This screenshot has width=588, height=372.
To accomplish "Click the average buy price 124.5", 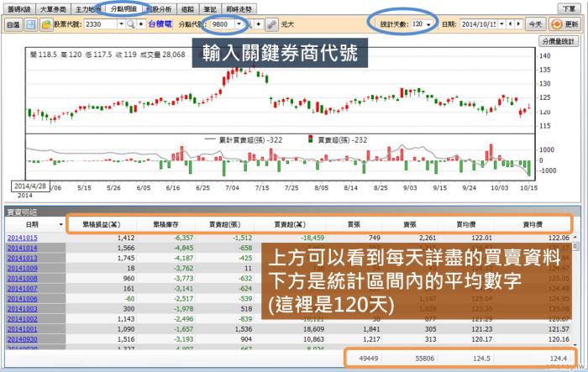I will 481,359.
